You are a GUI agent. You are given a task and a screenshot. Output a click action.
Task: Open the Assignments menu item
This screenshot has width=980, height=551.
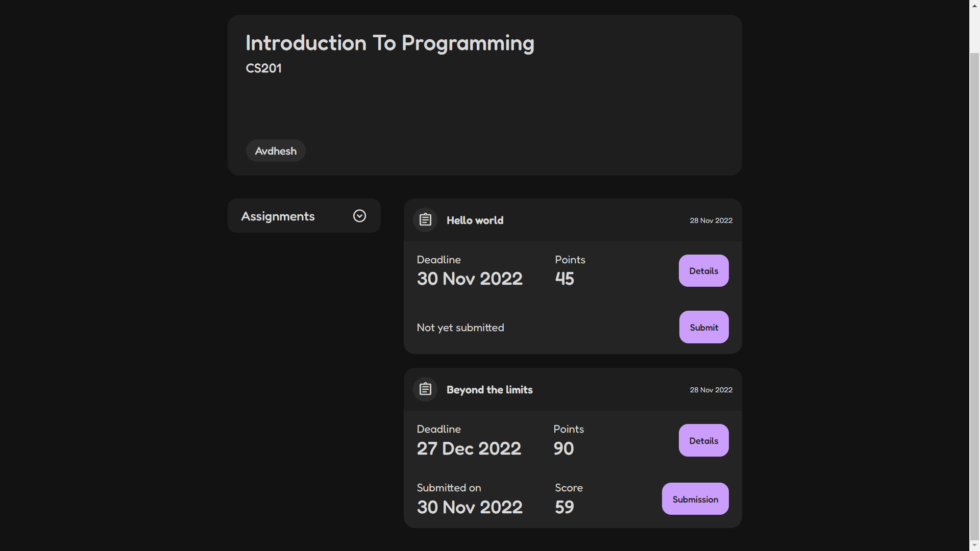[278, 216]
